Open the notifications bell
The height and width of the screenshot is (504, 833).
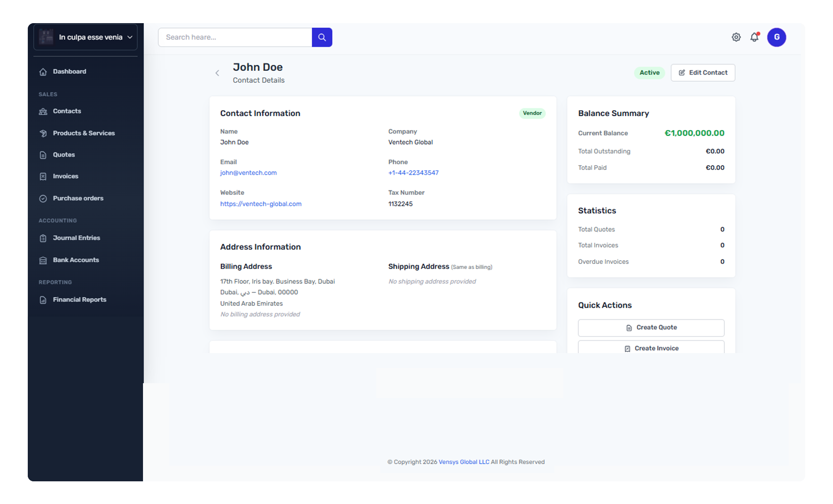coord(754,37)
